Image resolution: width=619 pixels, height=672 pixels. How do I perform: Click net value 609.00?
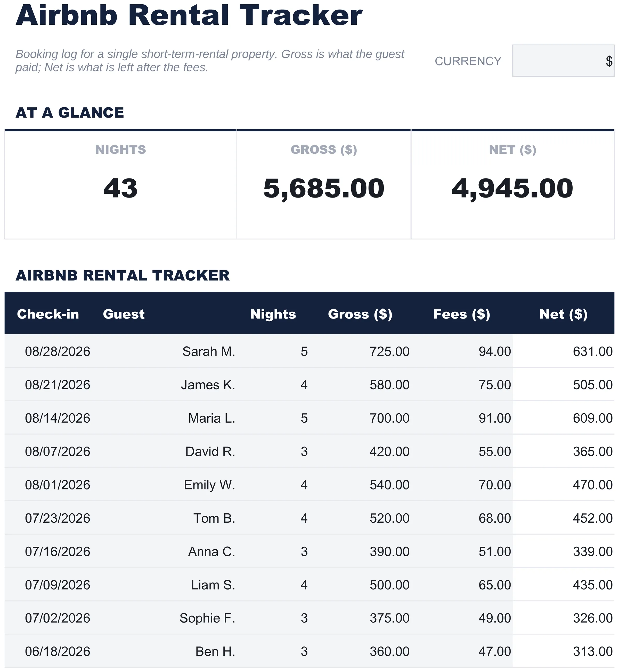click(x=592, y=418)
